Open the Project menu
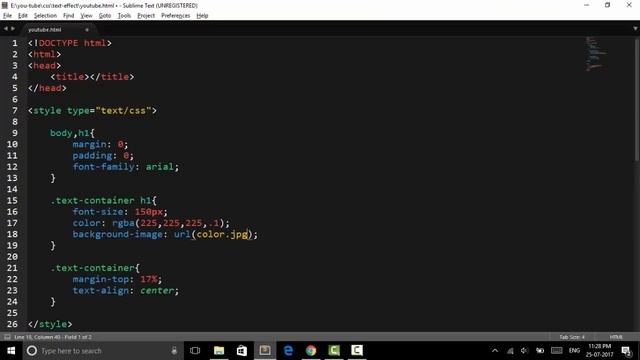The image size is (640, 360). (146, 16)
